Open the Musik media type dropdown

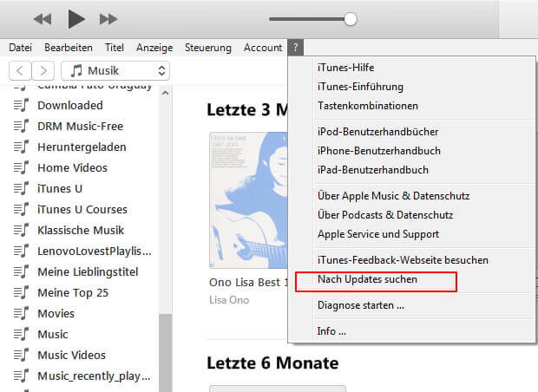click(115, 70)
